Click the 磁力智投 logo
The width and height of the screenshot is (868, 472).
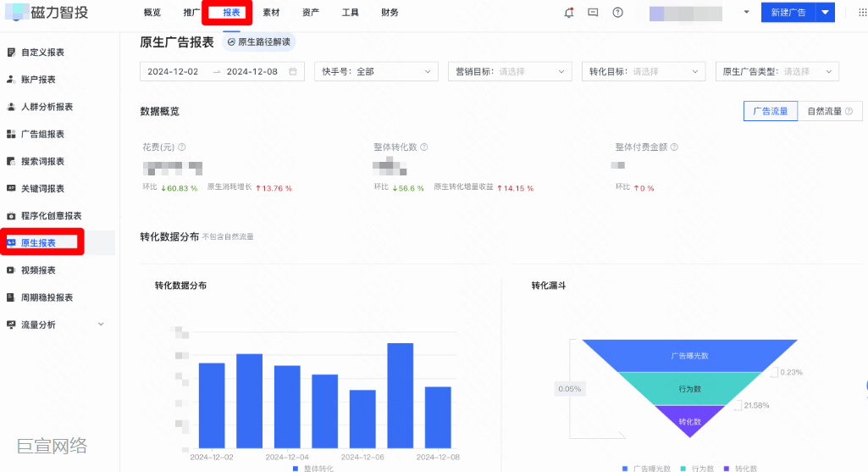click(x=47, y=12)
